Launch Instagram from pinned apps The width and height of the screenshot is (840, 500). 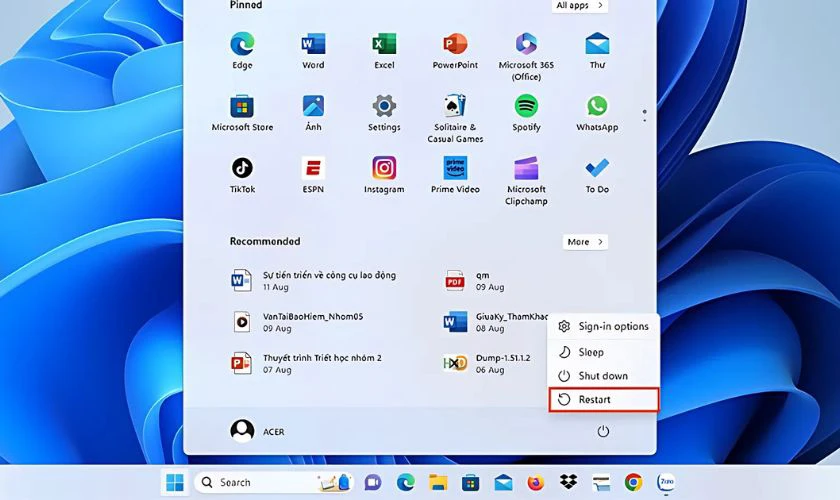384,175
